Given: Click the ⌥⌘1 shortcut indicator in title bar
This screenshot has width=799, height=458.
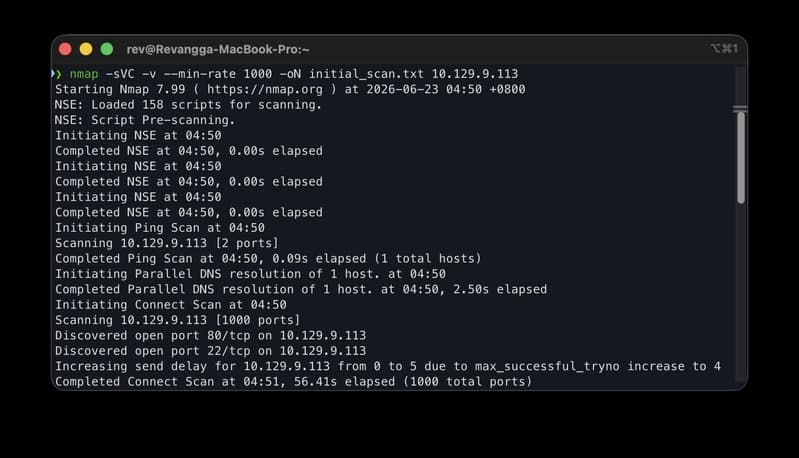Looking at the screenshot, I should click(x=724, y=48).
